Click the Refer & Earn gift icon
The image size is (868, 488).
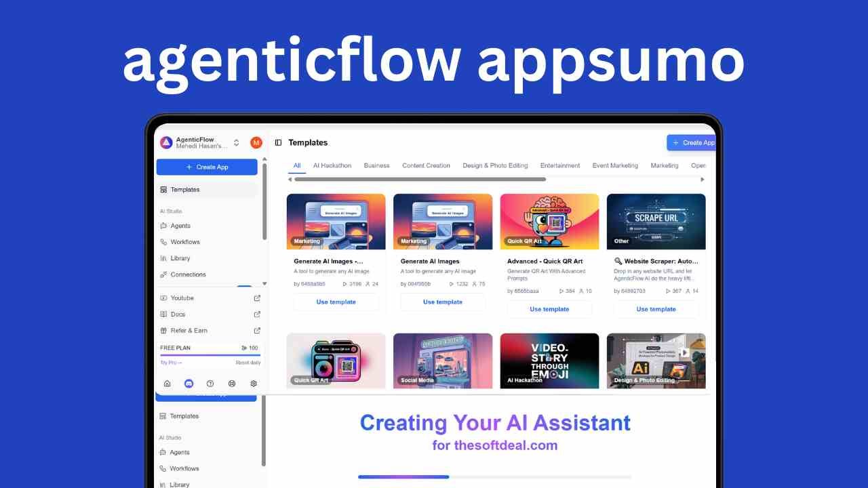pos(163,331)
